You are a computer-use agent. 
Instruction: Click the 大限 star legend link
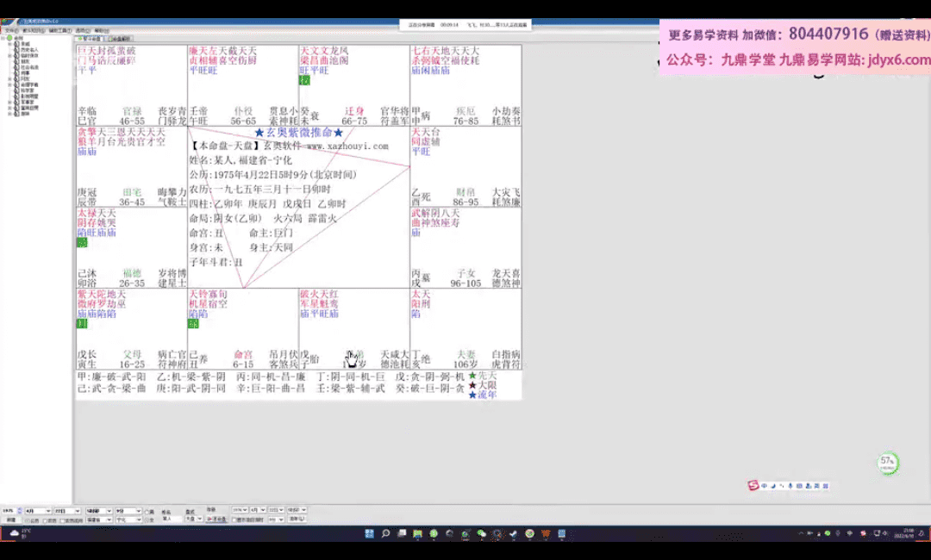point(486,385)
